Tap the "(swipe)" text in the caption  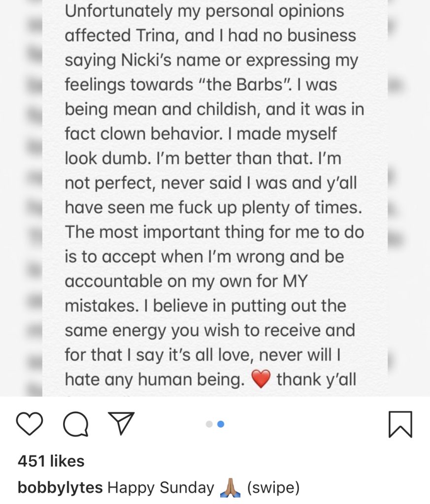coord(273,488)
